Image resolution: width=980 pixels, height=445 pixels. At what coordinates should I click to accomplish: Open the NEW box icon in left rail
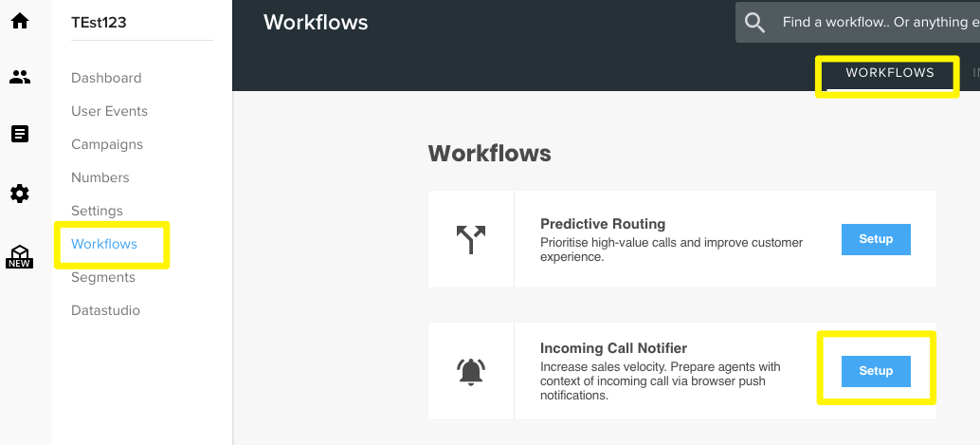20,256
